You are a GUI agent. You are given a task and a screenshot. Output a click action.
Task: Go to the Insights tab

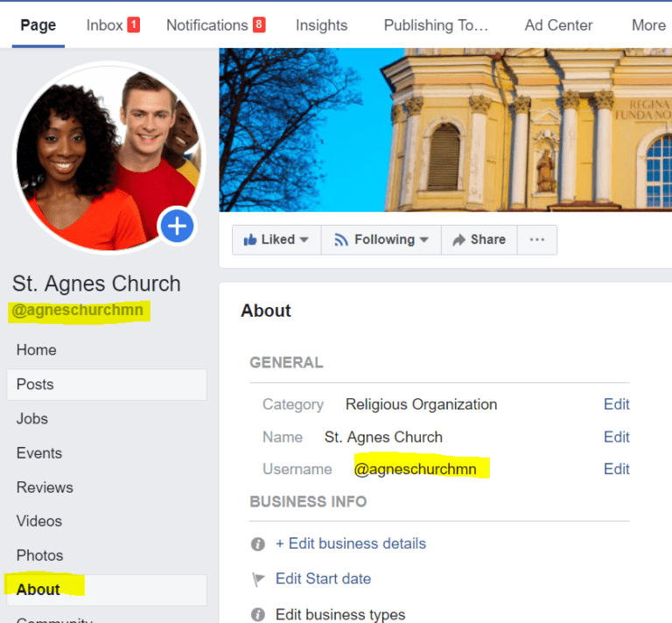tap(321, 25)
